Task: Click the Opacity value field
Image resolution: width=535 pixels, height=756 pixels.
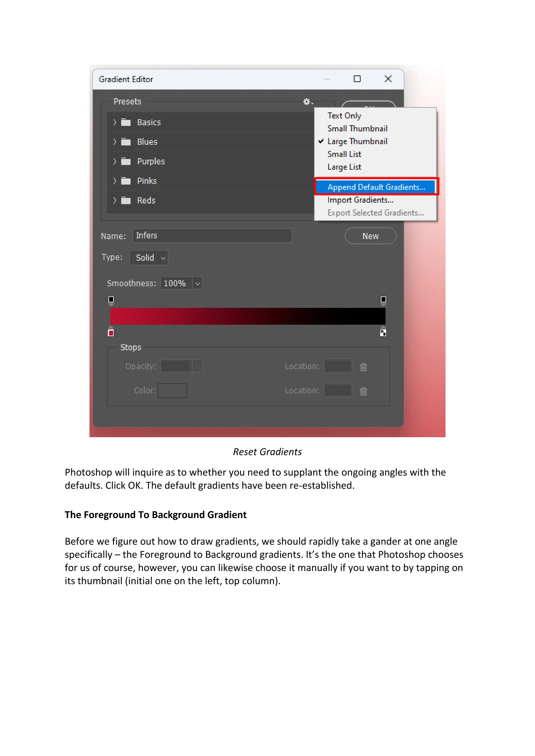Action: point(177,366)
